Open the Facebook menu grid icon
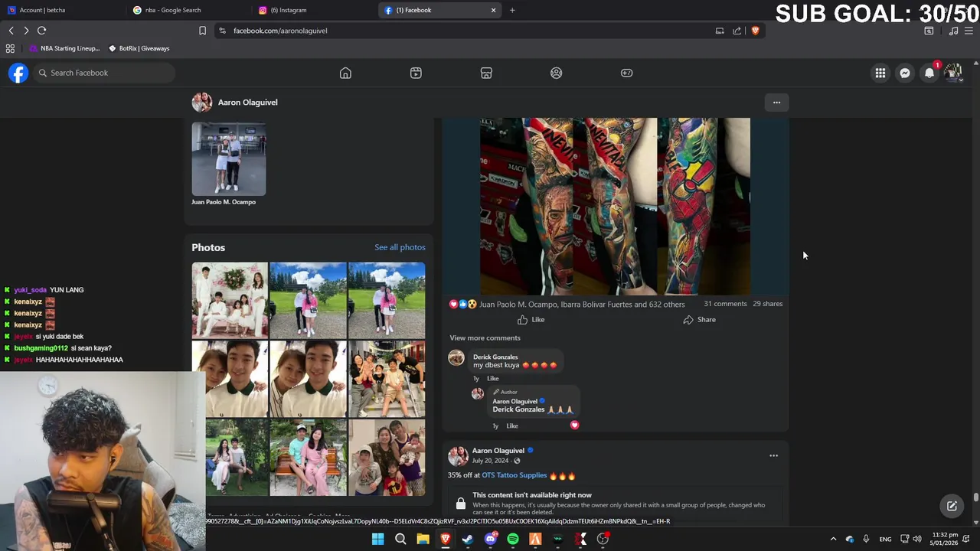 point(880,73)
